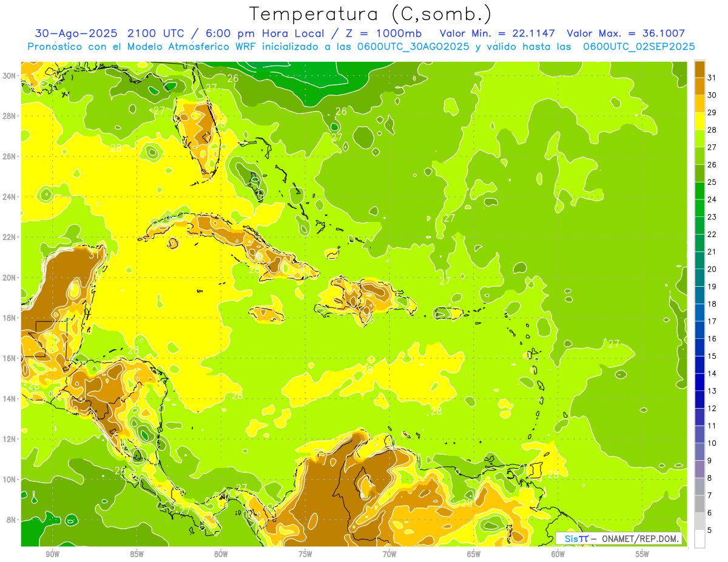Click the 90W longitude axis label
The image size is (728, 562).
52,554
